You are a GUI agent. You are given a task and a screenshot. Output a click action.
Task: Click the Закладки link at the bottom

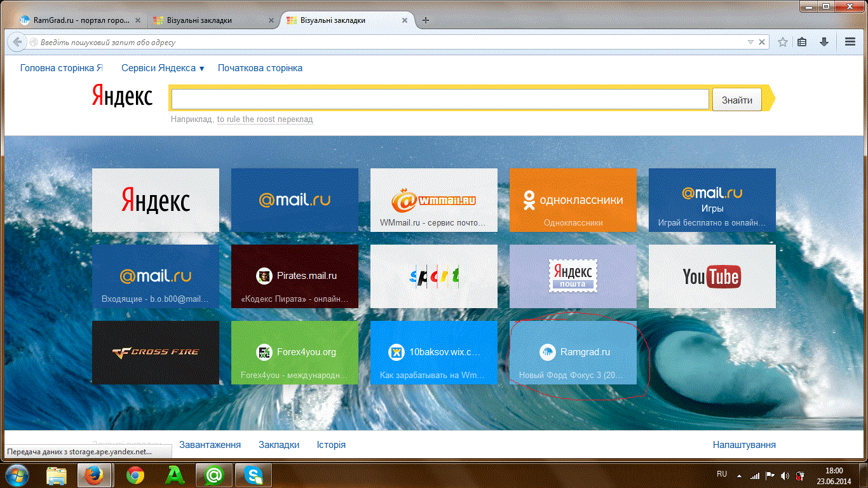click(x=279, y=445)
